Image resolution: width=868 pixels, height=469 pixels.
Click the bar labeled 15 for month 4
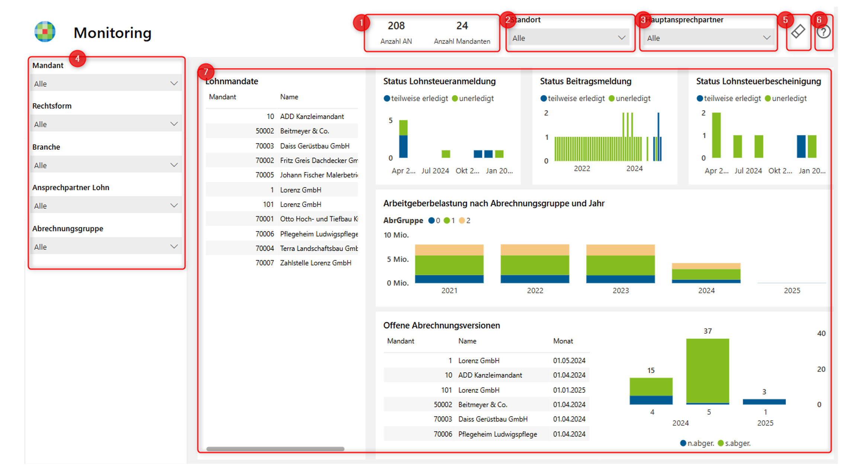tap(651, 391)
